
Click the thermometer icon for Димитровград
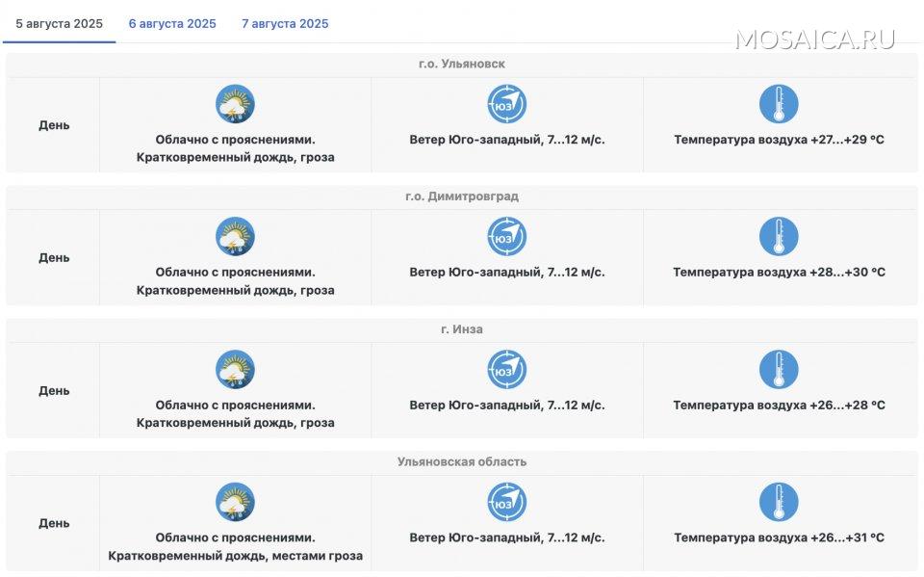pyautogui.click(x=779, y=237)
